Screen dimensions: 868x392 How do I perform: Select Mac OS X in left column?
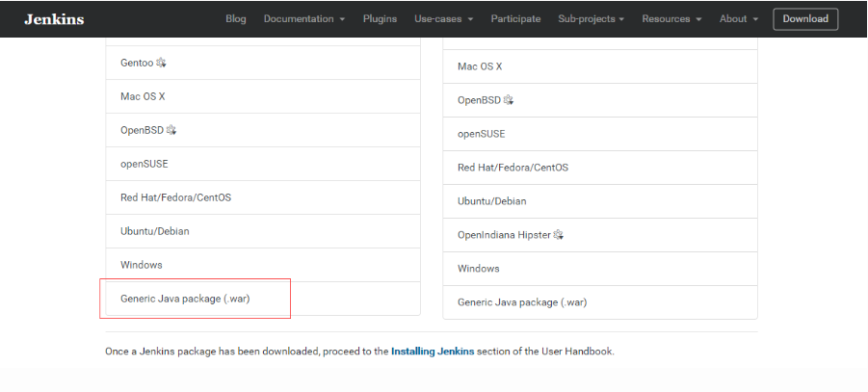(263, 96)
